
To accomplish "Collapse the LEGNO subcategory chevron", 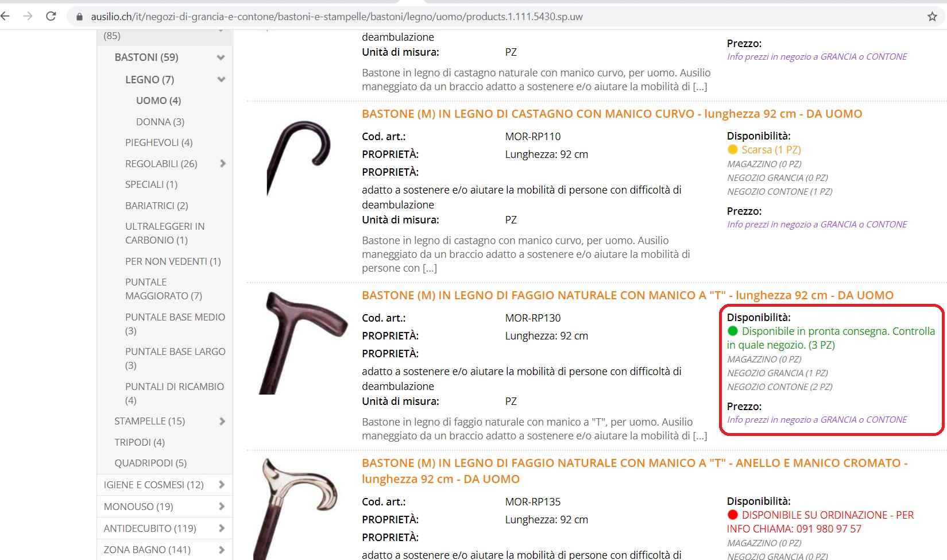I will (x=221, y=80).
